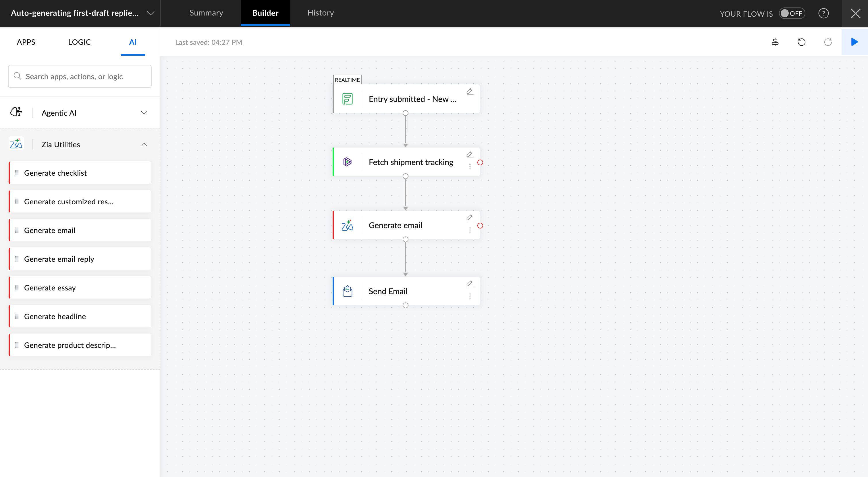Open Generate email step three-dot menu
The width and height of the screenshot is (868, 477).
click(x=470, y=230)
